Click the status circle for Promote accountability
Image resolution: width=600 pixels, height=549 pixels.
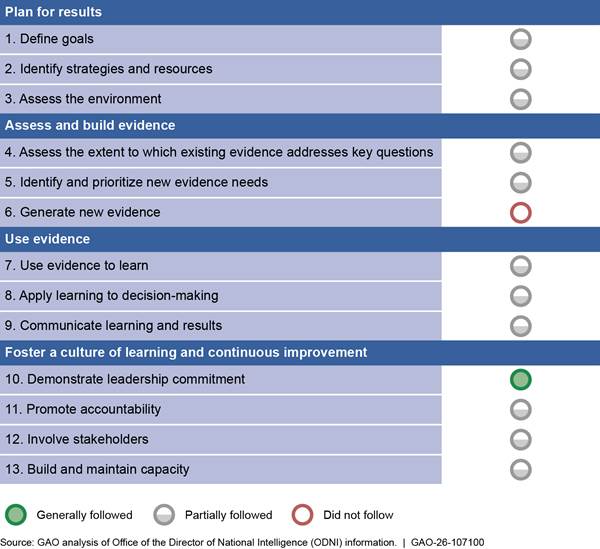(x=520, y=410)
